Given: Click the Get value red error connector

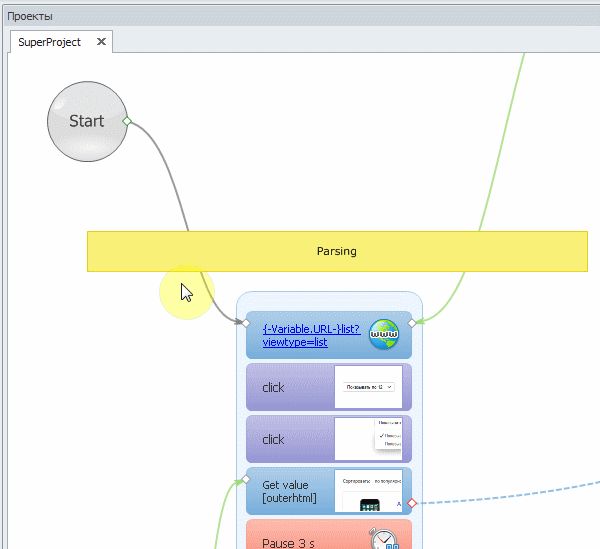Looking at the screenshot, I should 412,503.
